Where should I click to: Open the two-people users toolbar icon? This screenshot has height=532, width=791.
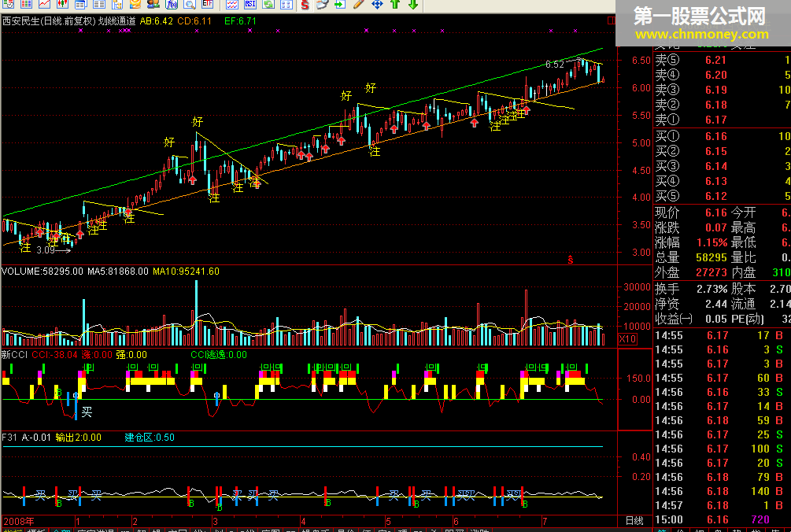(x=153, y=5)
